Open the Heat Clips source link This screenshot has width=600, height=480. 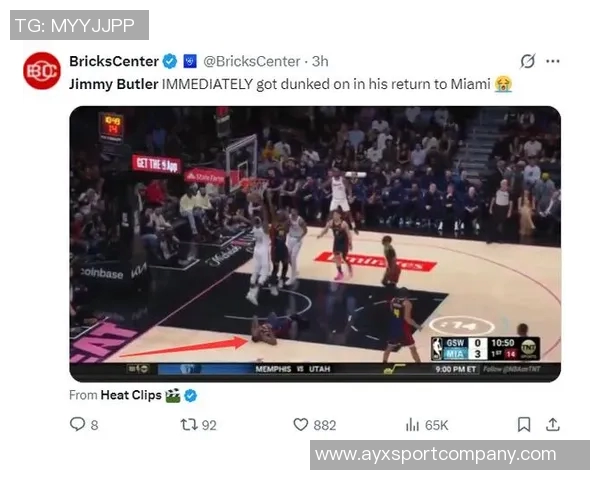click(131, 395)
